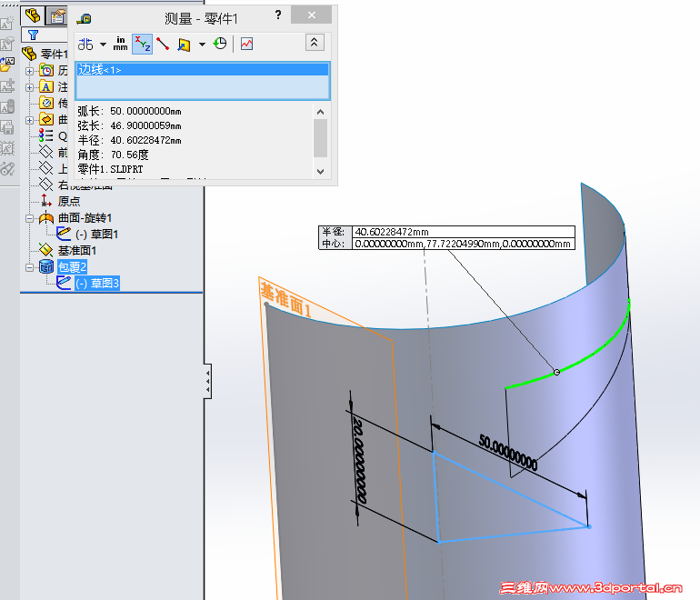Click the material list icon in tree
The width and height of the screenshot is (700, 600).
click(45, 135)
